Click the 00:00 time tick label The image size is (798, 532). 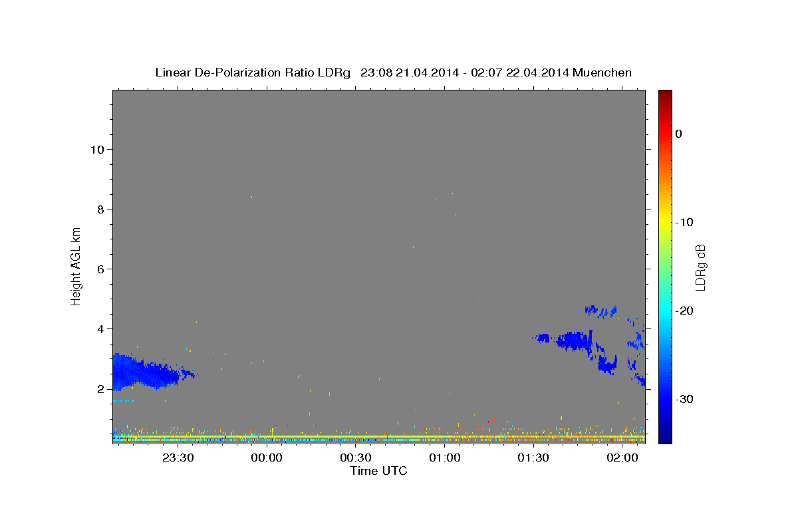click(267, 458)
